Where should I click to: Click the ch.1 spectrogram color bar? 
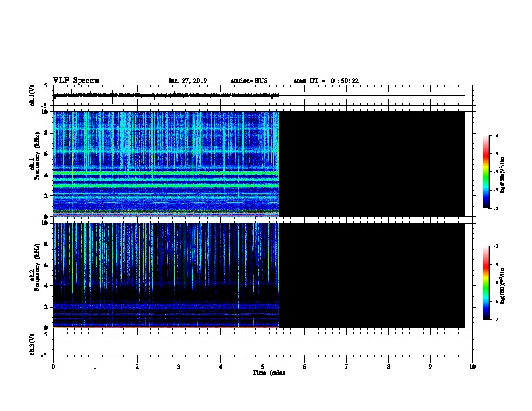click(x=486, y=172)
